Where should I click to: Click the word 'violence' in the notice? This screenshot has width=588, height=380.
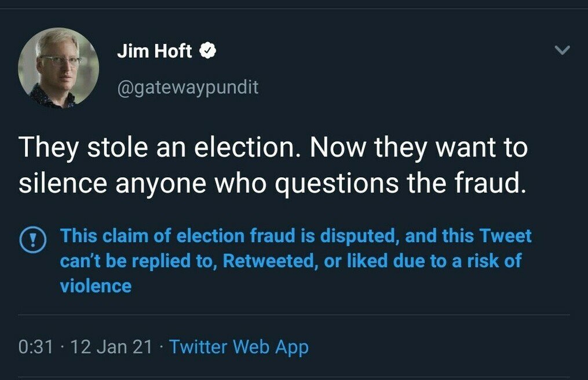tap(96, 286)
